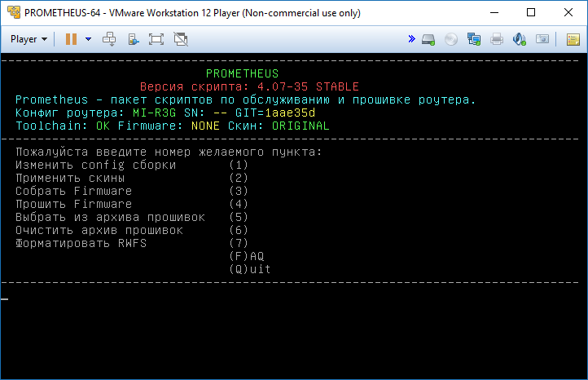Expand hidden devices with the double chevron

click(x=412, y=38)
